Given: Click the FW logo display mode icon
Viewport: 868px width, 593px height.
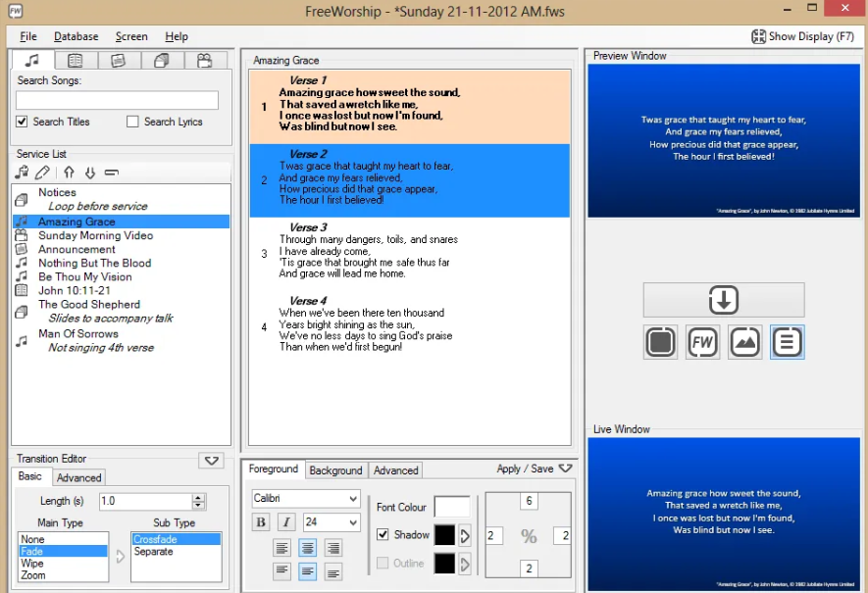Looking at the screenshot, I should 702,342.
